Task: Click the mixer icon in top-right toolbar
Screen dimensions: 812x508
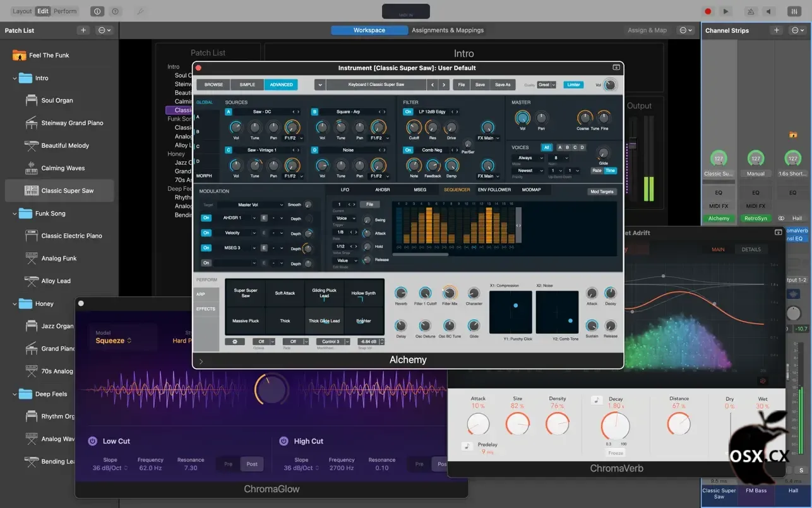Action: coord(794,11)
